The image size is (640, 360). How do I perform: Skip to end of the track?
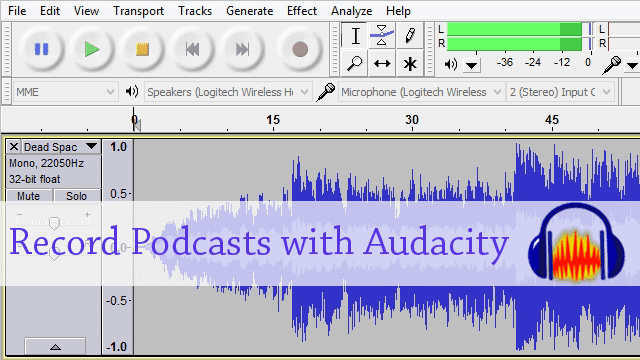[242, 49]
